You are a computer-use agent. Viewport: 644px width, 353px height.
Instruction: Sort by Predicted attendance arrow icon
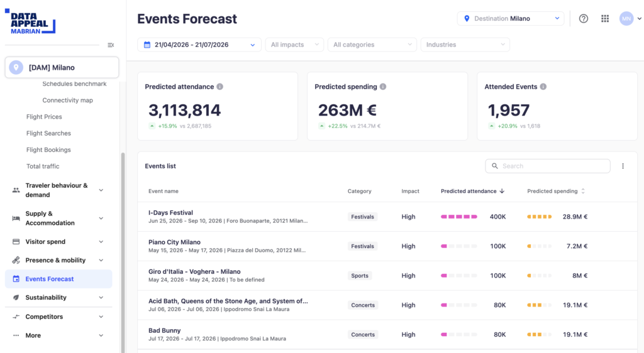pos(502,191)
